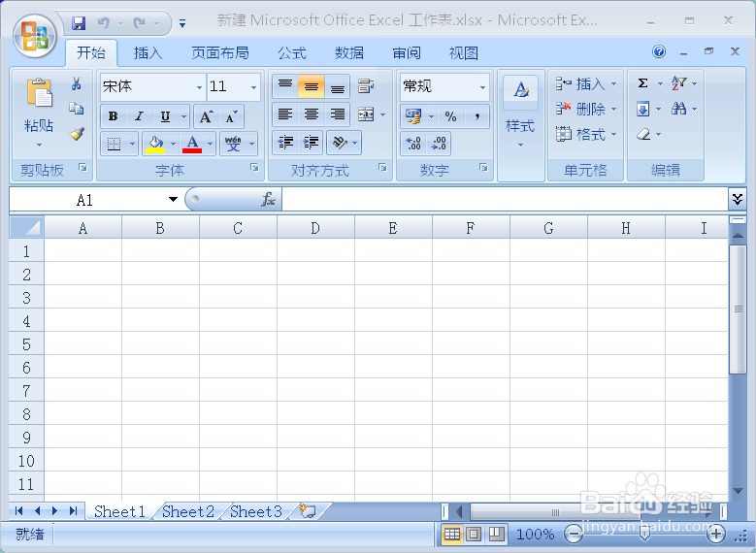Image resolution: width=756 pixels, height=553 pixels.
Task: Click the Paste clipboard icon
Action: (39, 92)
